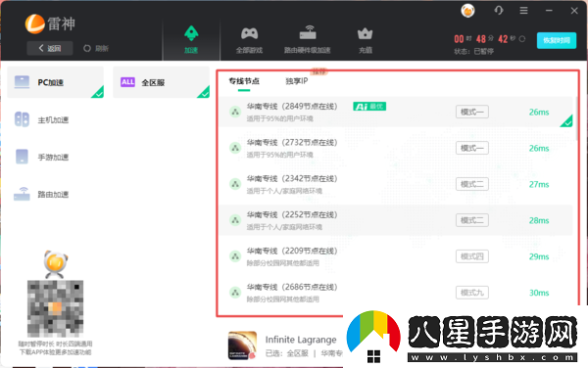588x368 pixels.
Task: Select node 华南专线 (2342节点在线)
Action: 396,184
